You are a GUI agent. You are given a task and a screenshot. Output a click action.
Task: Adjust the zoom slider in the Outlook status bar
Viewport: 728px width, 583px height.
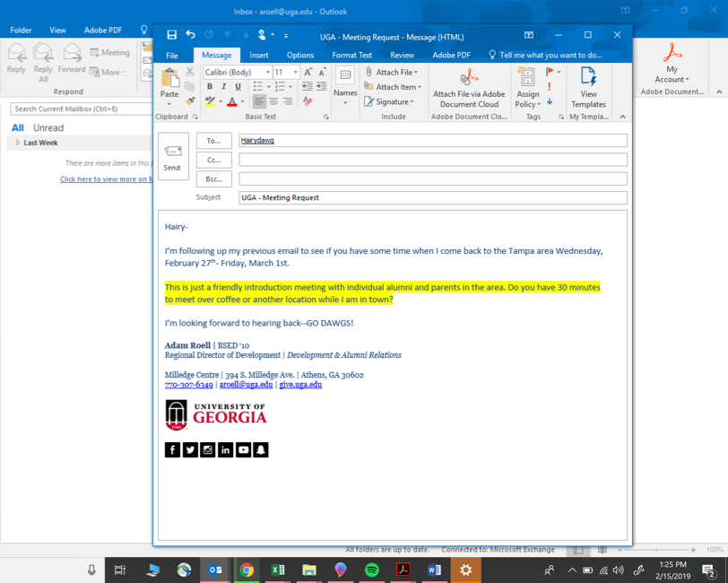click(656, 550)
